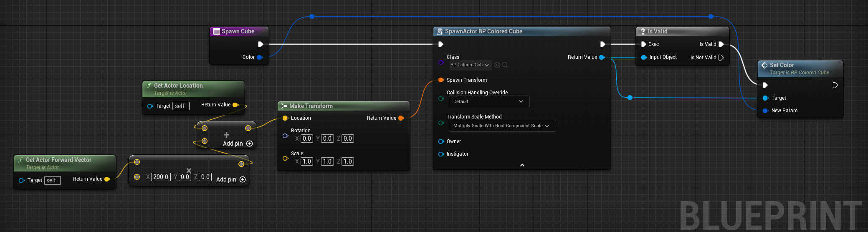Open the BP Colored Cube class dropdown
Image resolution: width=868 pixels, height=232 pixels.
(x=470, y=65)
